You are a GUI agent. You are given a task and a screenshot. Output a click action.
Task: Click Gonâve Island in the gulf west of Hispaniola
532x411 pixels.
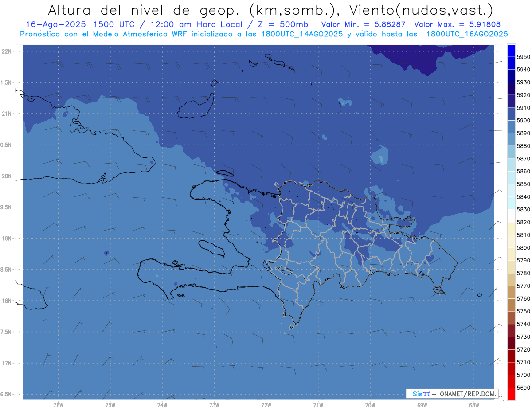(x=211, y=248)
